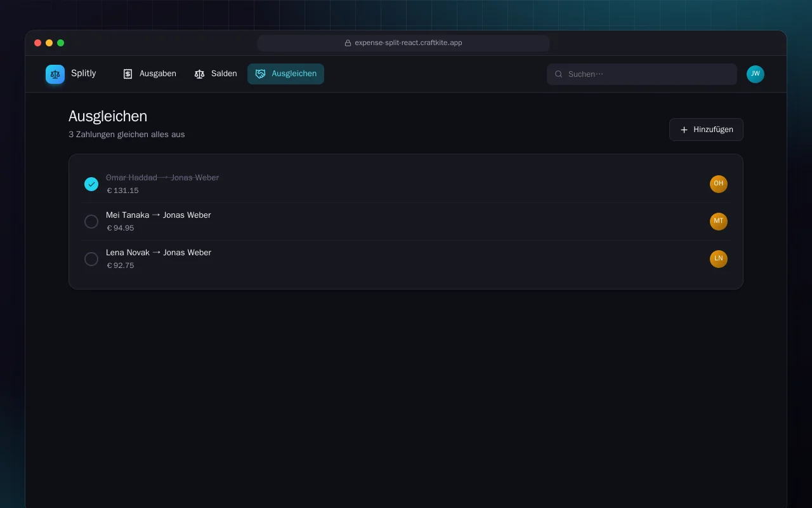812x508 pixels.
Task: Click the plus icon in Hinzufügen
Action: pos(684,130)
